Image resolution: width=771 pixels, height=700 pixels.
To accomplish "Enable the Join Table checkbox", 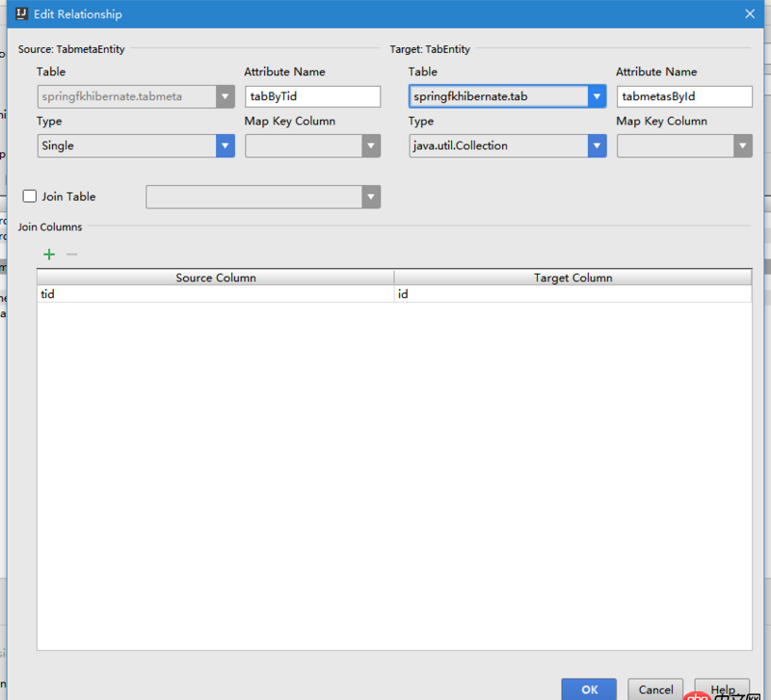I will tap(30, 197).
